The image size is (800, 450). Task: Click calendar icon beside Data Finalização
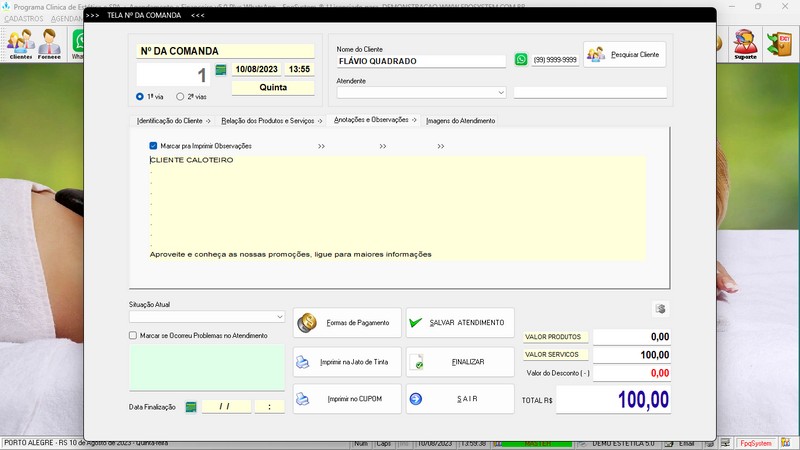(191, 407)
